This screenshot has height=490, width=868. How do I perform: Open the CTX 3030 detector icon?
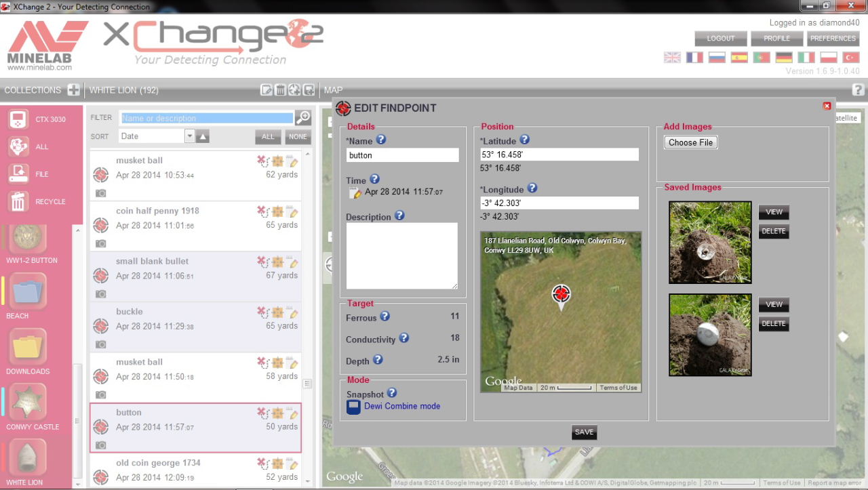[18, 119]
